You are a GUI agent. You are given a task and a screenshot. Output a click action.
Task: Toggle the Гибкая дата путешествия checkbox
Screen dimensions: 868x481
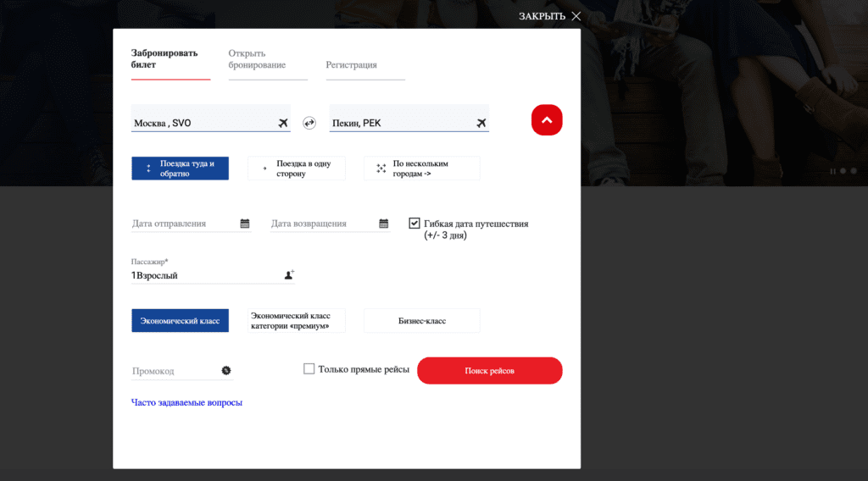click(414, 223)
